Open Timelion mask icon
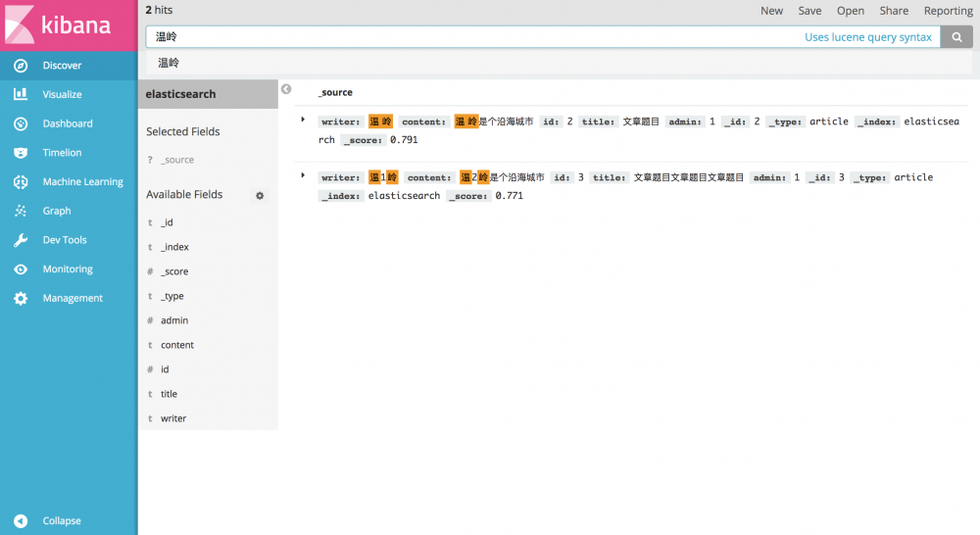Image resolution: width=980 pixels, height=535 pixels. [21, 153]
